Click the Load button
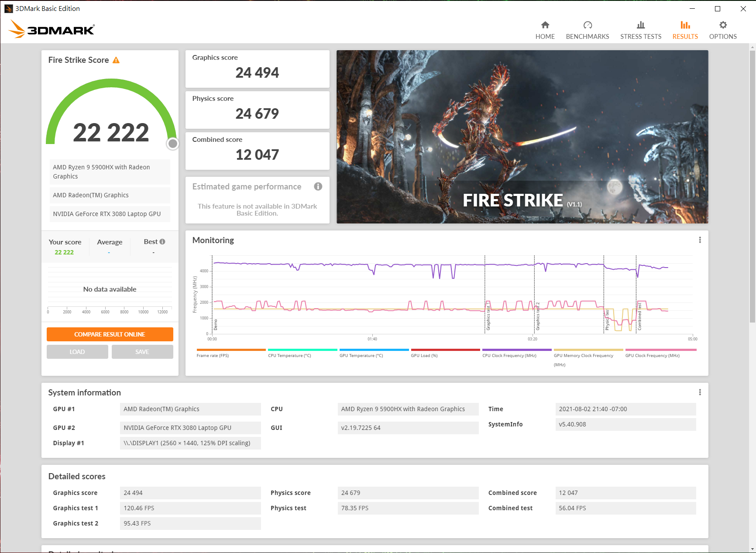 (x=77, y=352)
